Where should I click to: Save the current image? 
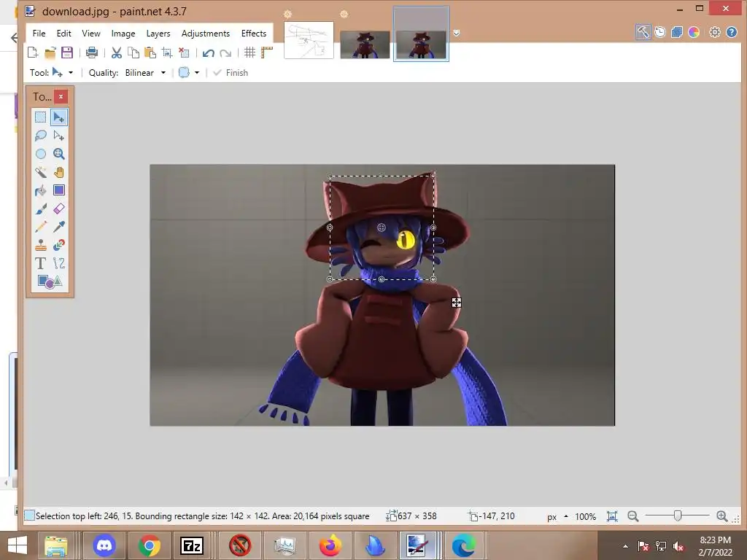tap(67, 52)
